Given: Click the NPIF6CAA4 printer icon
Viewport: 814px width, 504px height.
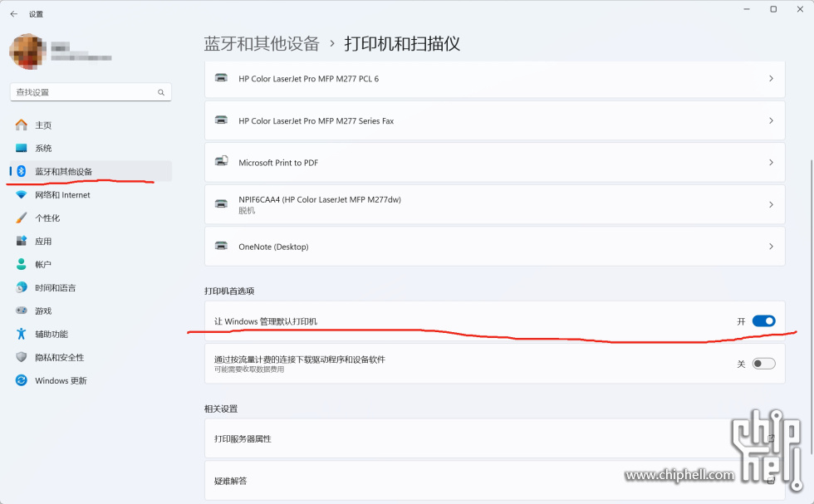Looking at the screenshot, I should (x=221, y=204).
